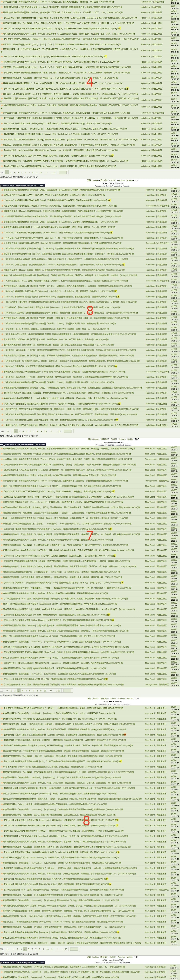The image size is (180, 980).
Task: Click the page-jump input beside the pagination where page 2 is current
Action: (67, 431)
